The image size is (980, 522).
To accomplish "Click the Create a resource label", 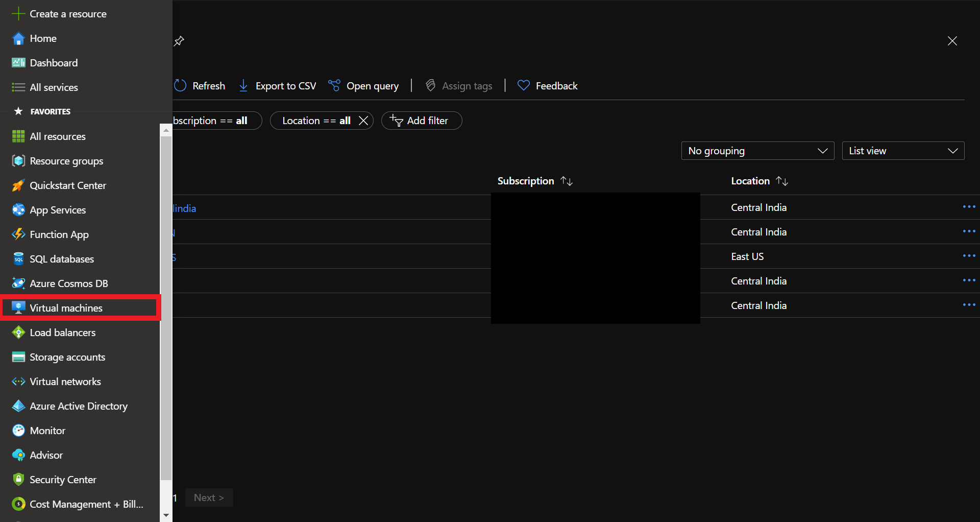I will (68, 14).
